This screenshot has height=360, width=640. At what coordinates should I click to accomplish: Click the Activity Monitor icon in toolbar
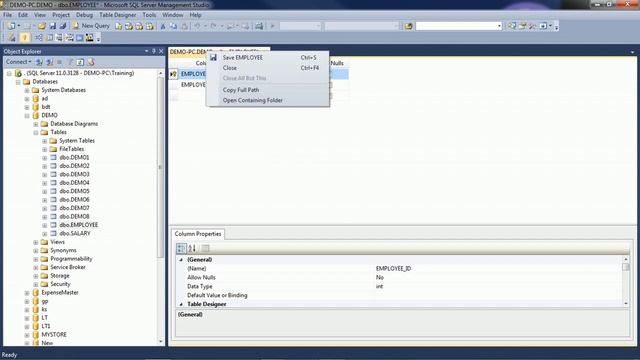(259, 26)
